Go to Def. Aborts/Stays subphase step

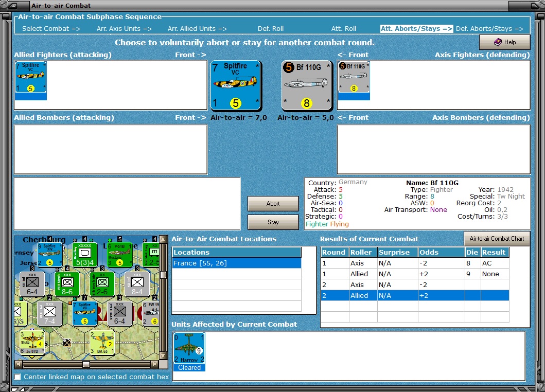coord(489,28)
